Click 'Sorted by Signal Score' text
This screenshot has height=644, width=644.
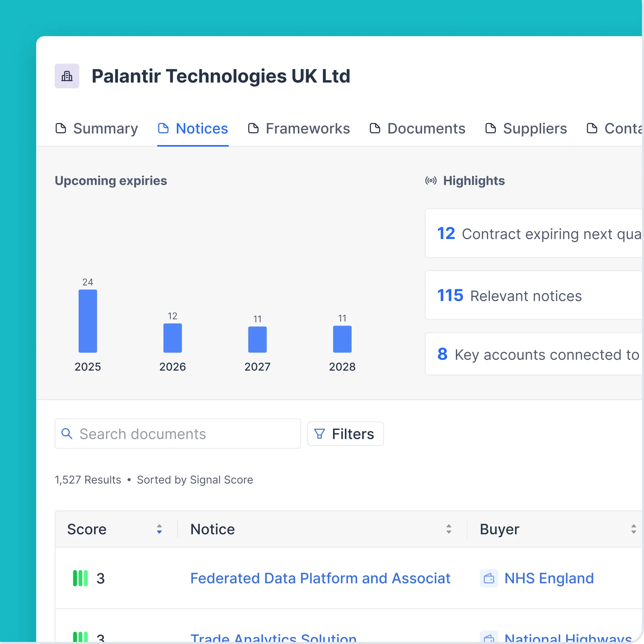pyautogui.click(x=195, y=480)
